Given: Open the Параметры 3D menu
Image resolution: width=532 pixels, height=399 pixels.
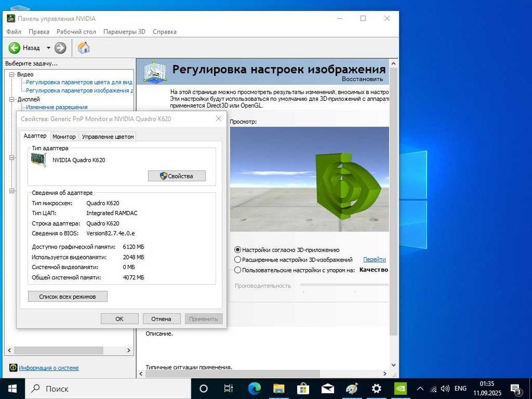Looking at the screenshot, I should coord(124,31).
